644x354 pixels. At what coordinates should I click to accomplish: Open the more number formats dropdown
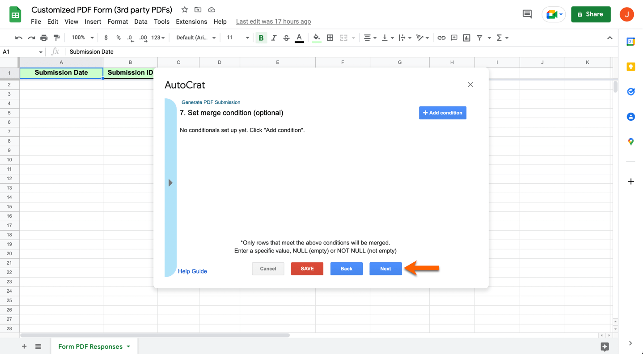(x=158, y=38)
